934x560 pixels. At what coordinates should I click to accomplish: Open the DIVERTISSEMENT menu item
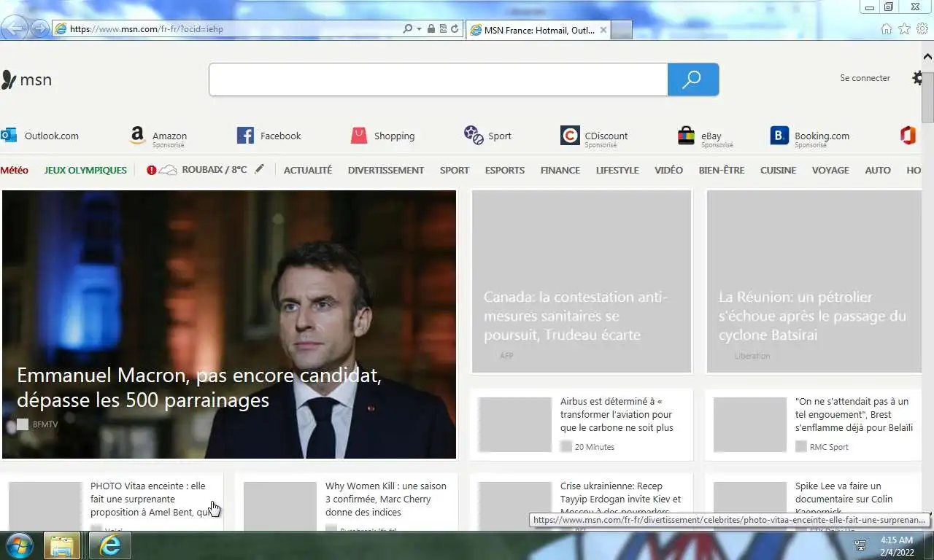click(x=386, y=170)
